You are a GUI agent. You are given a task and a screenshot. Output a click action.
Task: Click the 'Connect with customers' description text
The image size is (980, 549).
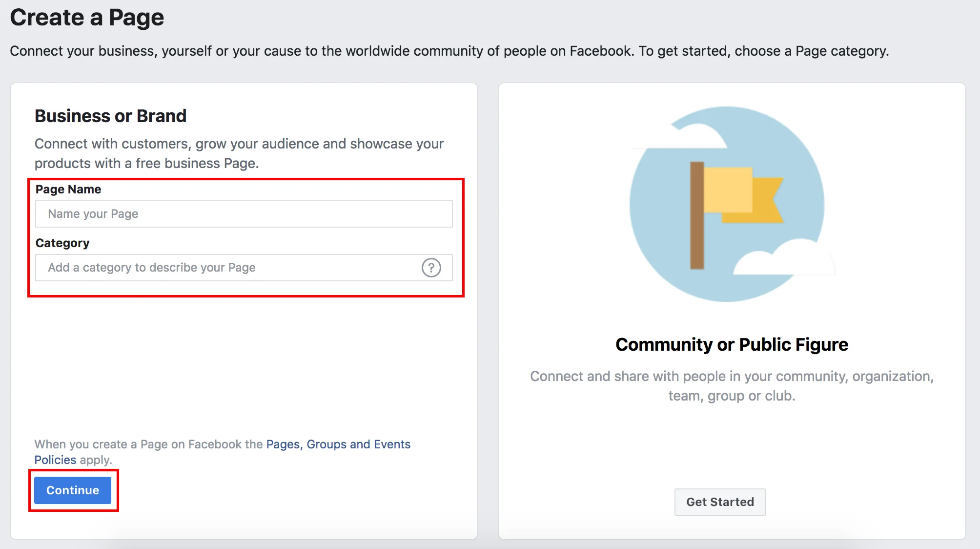pyautogui.click(x=239, y=153)
